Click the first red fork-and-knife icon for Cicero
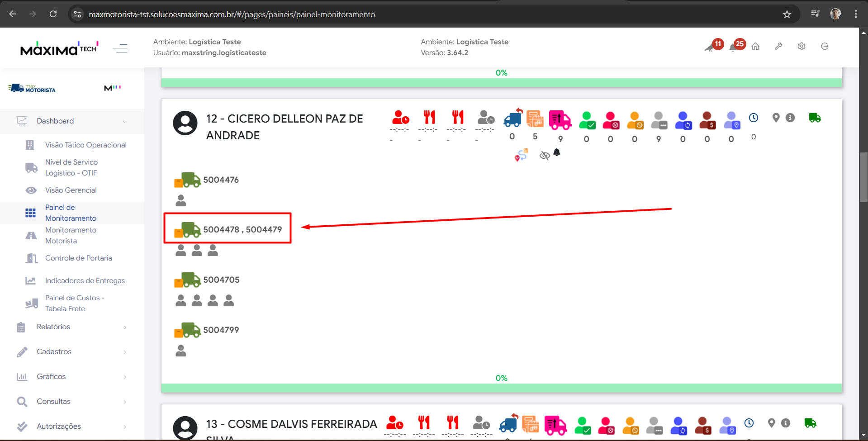The width and height of the screenshot is (868, 441). pos(429,117)
